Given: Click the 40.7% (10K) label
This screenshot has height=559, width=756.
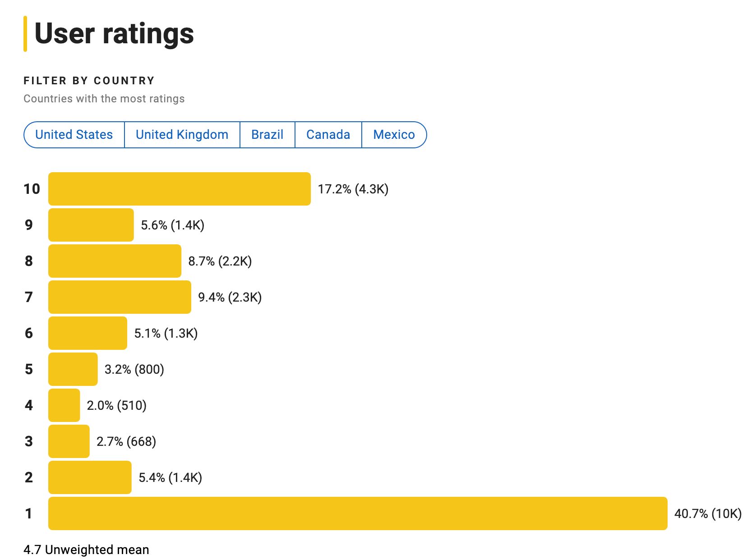Looking at the screenshot, I should pos(708,513).
